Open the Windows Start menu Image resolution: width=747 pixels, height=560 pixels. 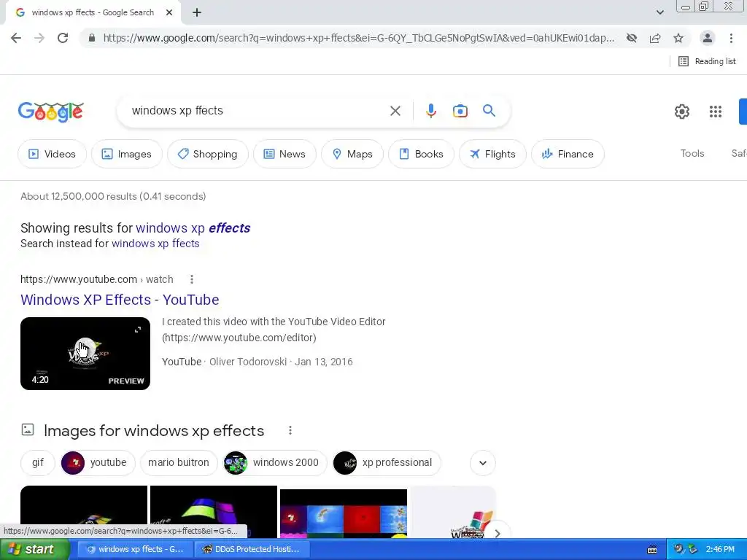pos(35,549)
